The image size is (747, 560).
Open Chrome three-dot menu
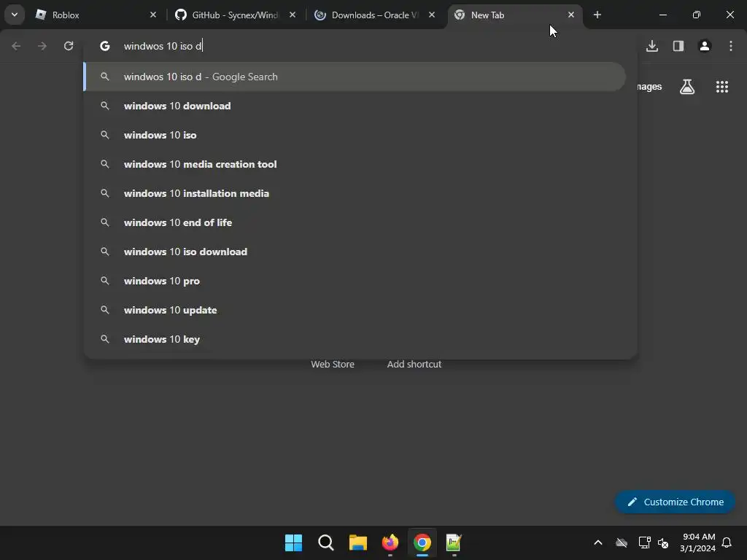(x=731, y=46)
